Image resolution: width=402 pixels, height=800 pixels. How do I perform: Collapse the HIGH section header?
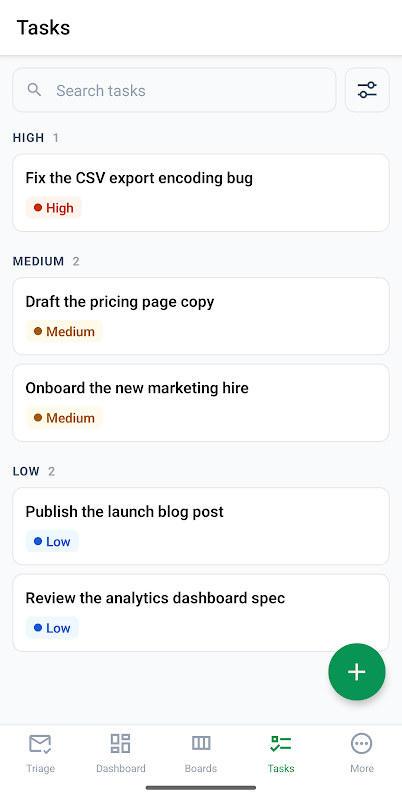coord(36,137)
